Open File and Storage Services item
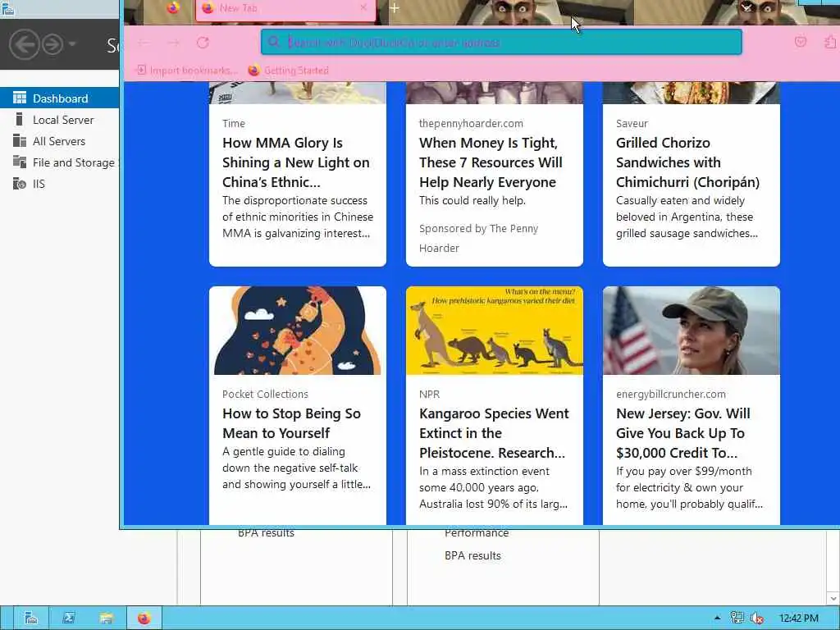 click(x=59, y=162)
